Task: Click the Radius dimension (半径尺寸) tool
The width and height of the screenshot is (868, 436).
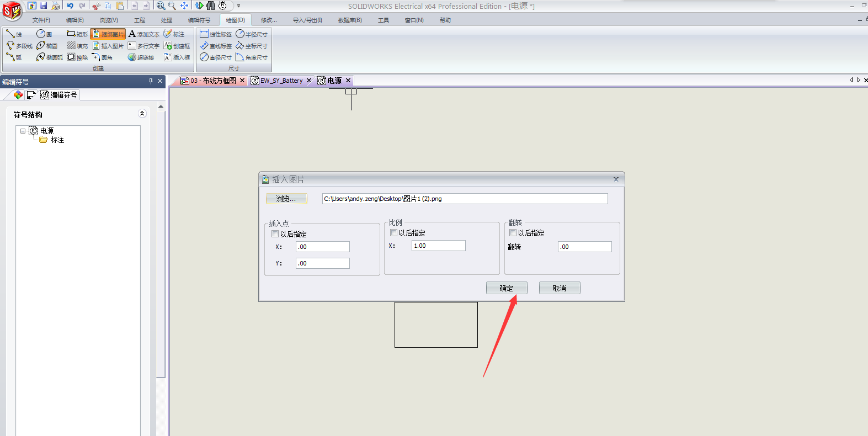Action: tap(252, 34)
